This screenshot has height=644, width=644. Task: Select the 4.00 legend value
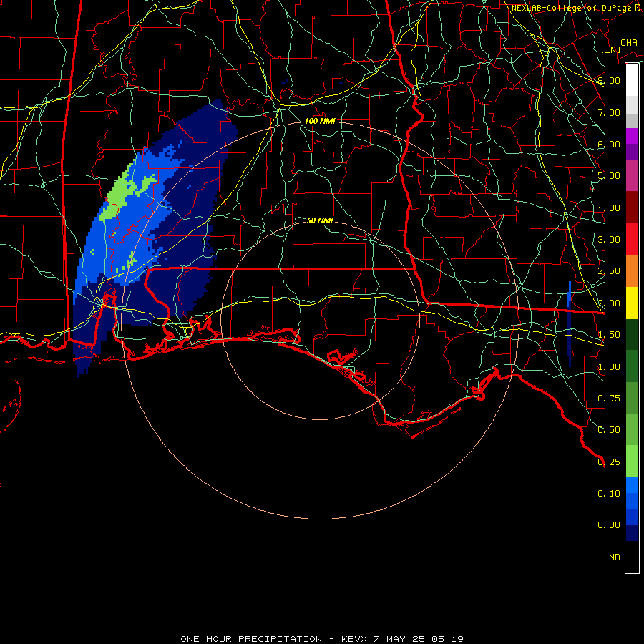click(x=609, y=208)
